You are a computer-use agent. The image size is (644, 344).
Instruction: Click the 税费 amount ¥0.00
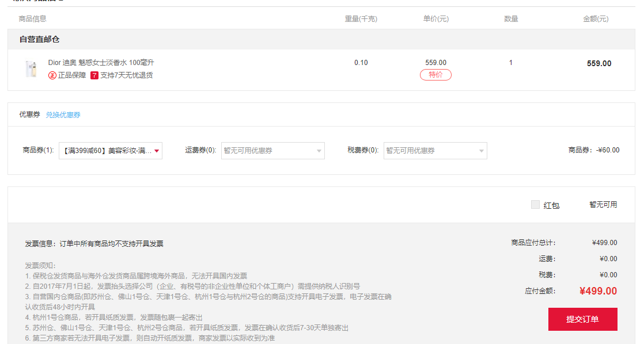[x=608, y=275]
